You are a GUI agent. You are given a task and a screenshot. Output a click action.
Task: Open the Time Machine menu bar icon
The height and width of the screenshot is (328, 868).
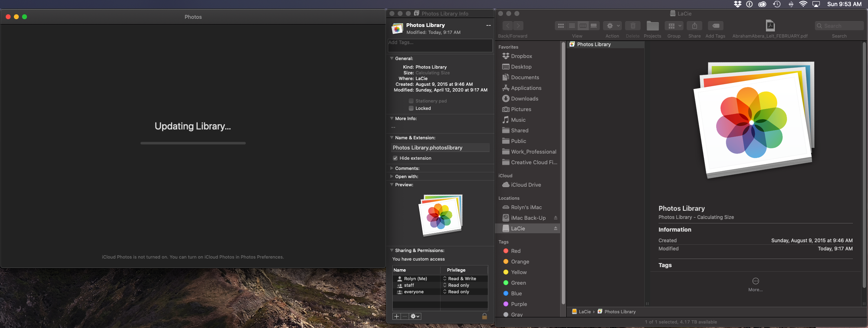point(777,4)
